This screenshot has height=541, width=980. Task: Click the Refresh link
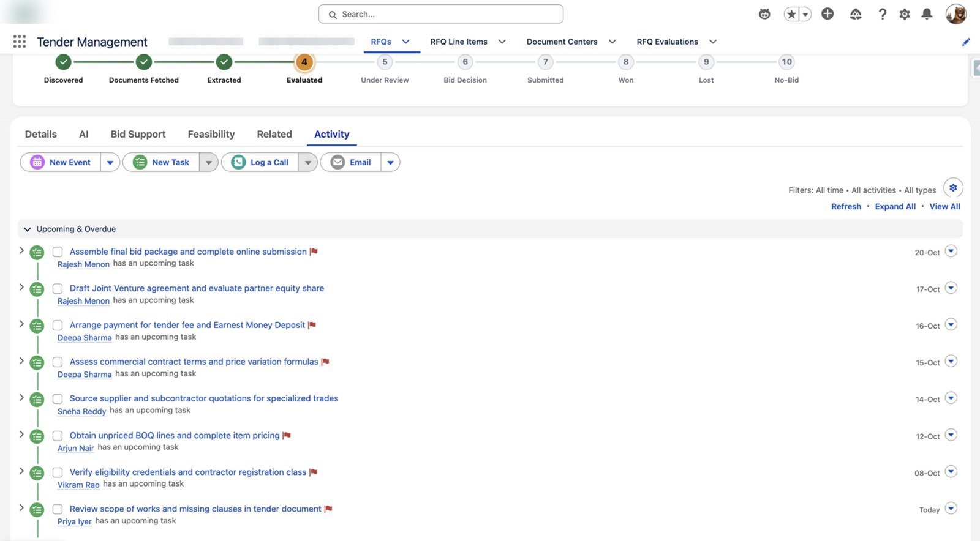tap(846, 206)
